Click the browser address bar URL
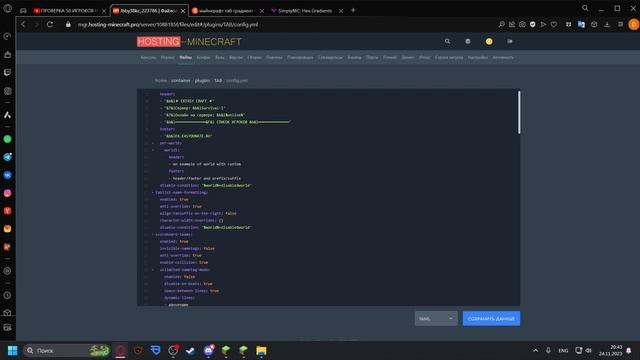Image resolution: width=640 pixels, height=360 pixels. [x=168, y=24]
